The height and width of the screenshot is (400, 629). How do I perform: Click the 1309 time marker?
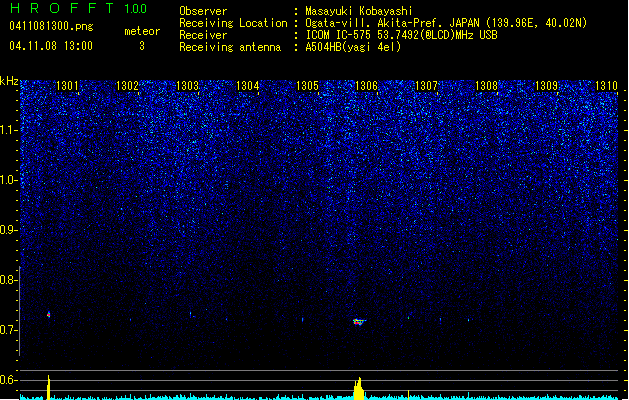click(547, 86)
